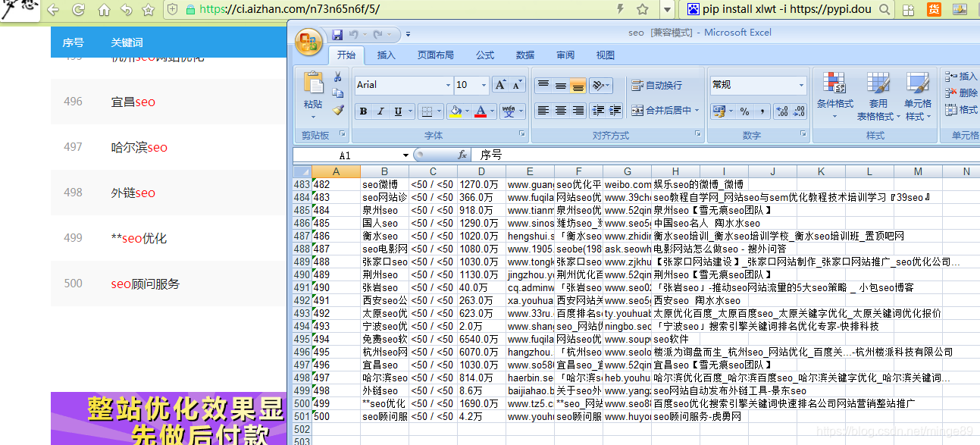Screen dimensions: 980x445
Task: Customize quick access toolbar dropdown
Action: (x=408, y=34)
